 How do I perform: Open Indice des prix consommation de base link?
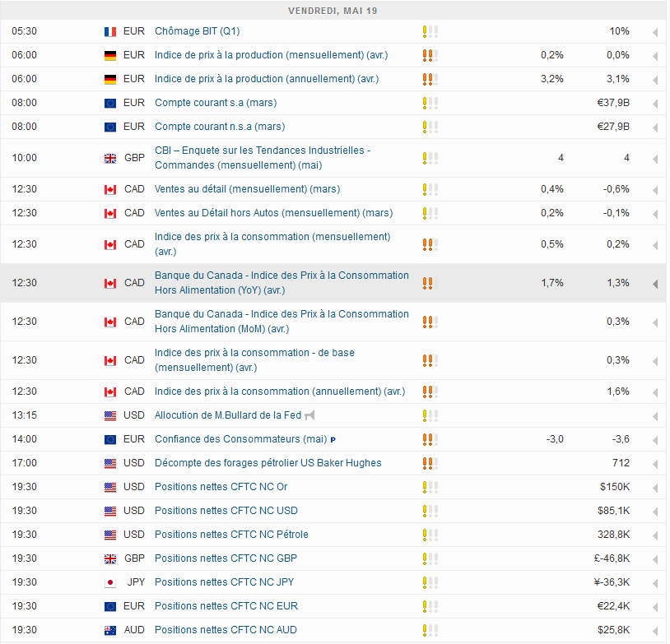[x=254, y=360]
